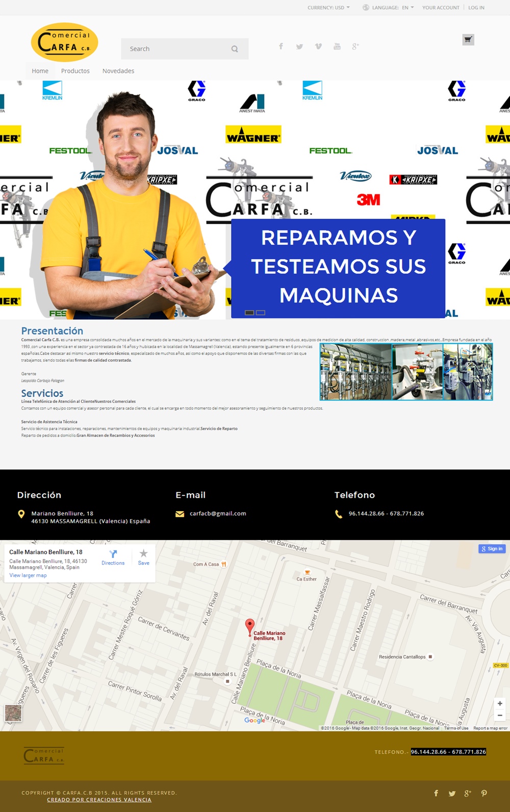
Task: Open the footer Google Plus icon
Action: (468, 793)
